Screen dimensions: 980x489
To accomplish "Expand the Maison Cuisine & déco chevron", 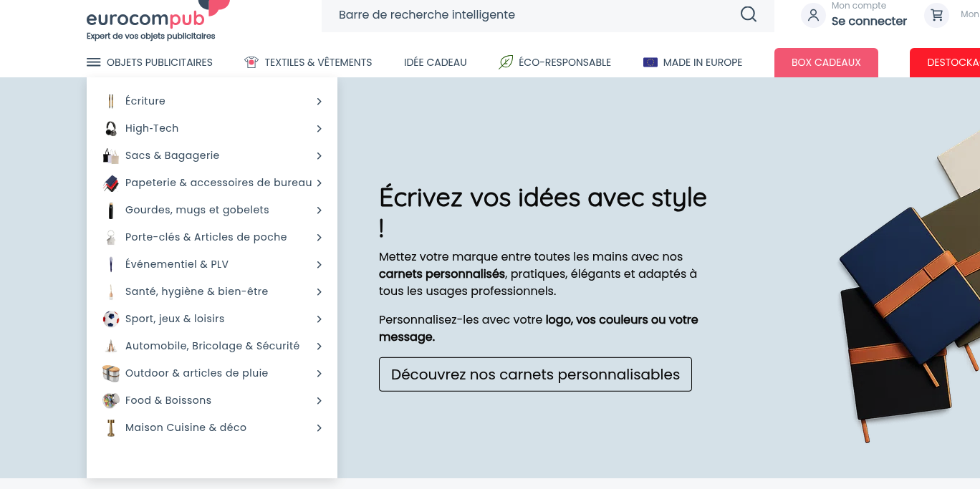I will [x=319, y=428].
